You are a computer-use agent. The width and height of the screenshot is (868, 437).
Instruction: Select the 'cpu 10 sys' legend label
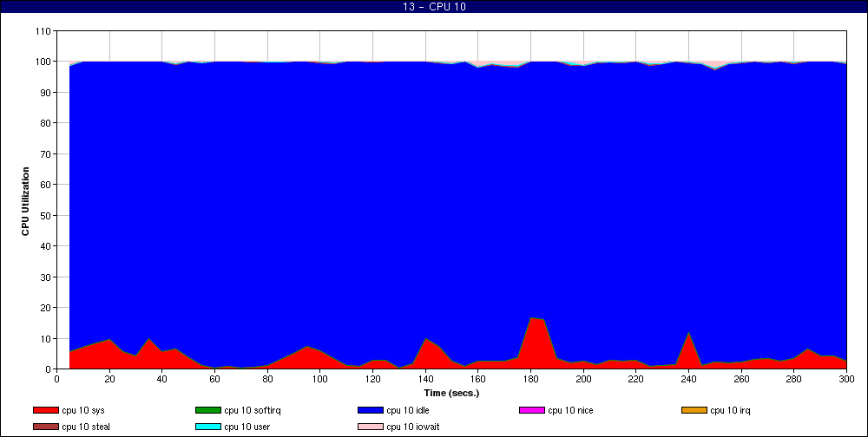point(83,410)
